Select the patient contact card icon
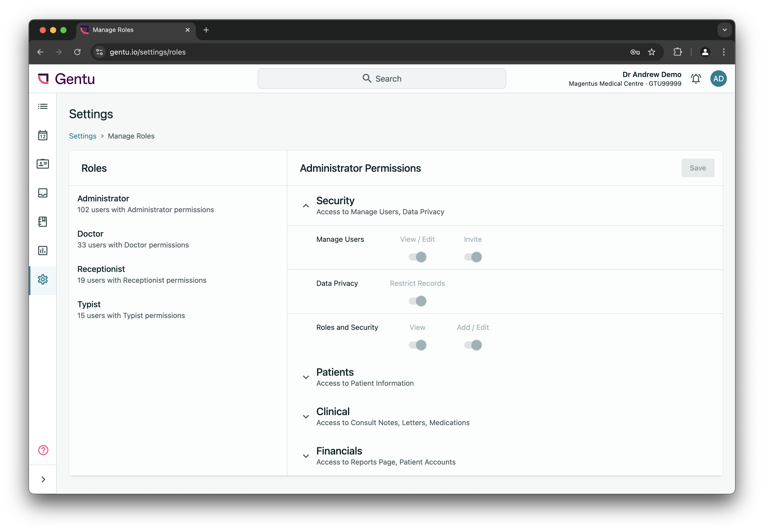Screen dimensions: 764x532 click(x=43, y=164)
